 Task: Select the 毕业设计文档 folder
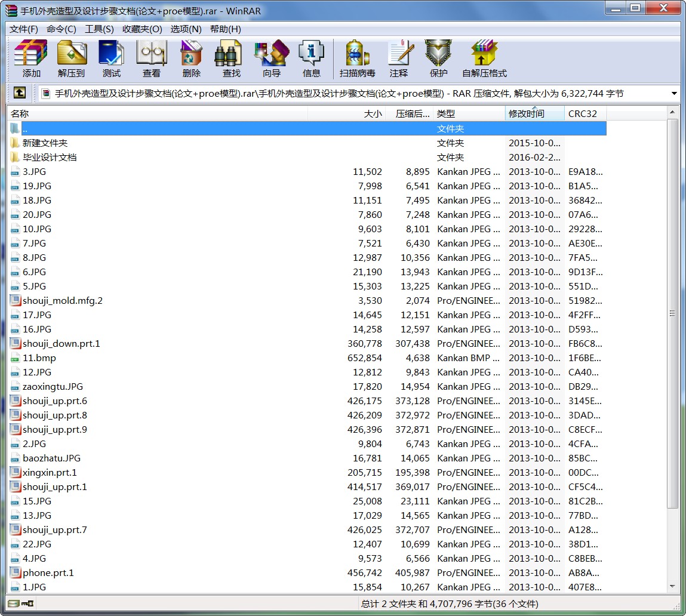click(50, 158)
